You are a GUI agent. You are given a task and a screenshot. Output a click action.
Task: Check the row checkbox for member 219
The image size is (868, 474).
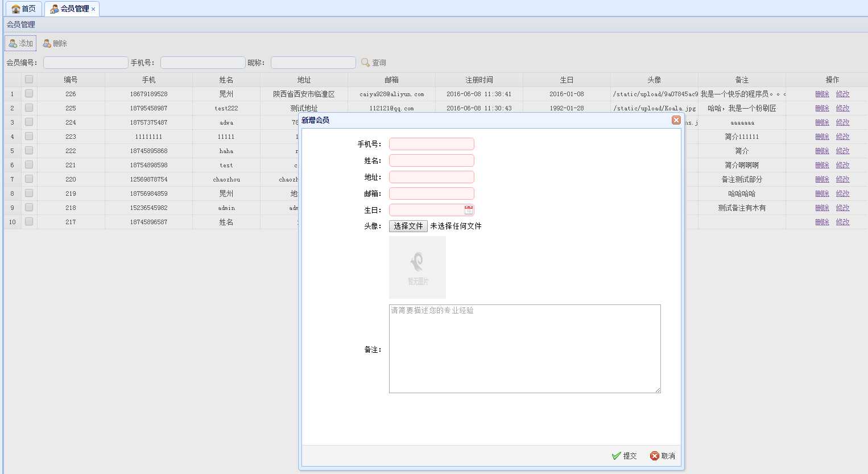coord(29,193)
